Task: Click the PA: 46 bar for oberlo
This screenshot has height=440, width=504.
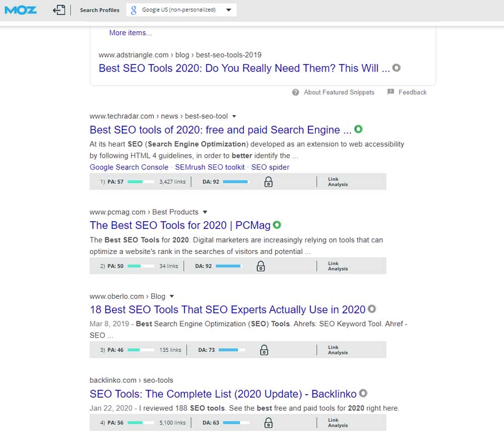Action: click(140, 350)
